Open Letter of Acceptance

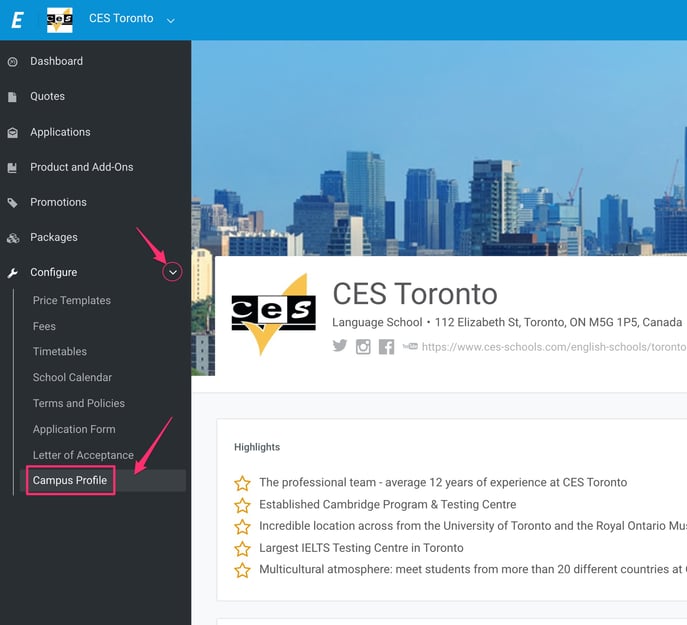coord(83,455)
